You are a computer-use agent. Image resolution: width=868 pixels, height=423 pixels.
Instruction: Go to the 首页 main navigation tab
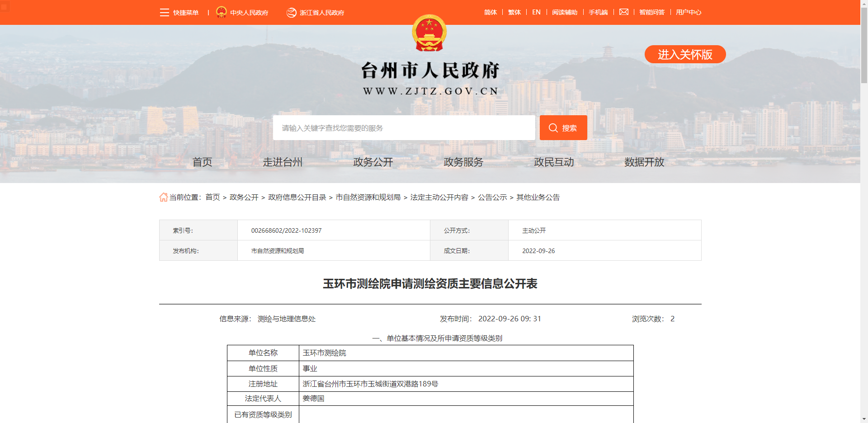click(202, 162)
